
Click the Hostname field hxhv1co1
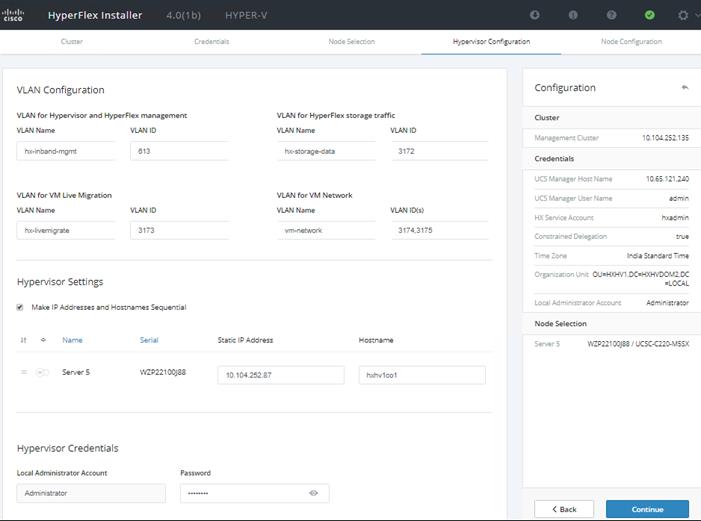[x=422, y=375]
